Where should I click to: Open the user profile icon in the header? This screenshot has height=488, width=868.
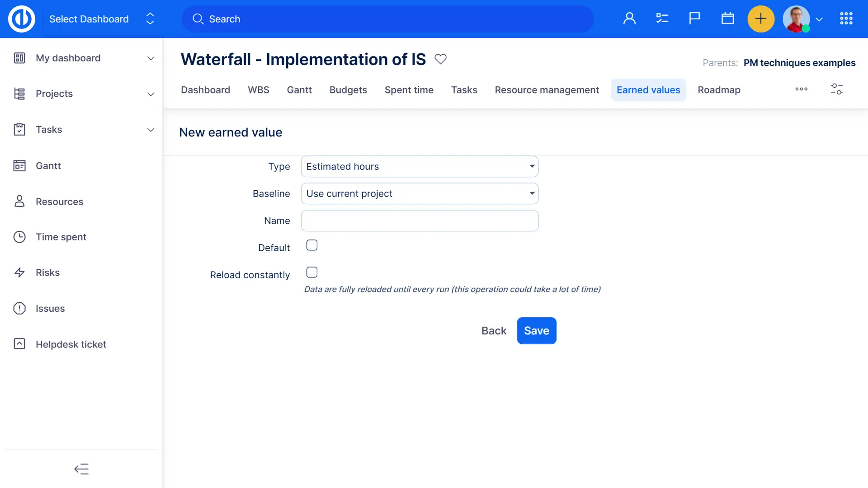[629, 19]
